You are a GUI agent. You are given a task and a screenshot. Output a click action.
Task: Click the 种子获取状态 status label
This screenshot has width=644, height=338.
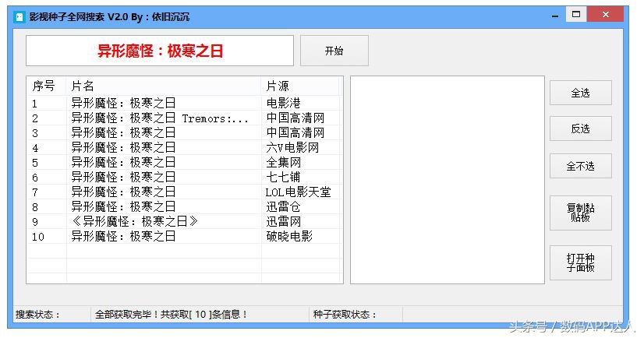[x=344, y=315]
